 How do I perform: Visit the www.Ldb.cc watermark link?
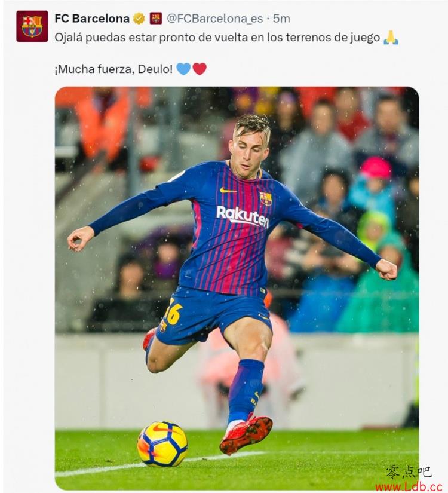(x=413, y=487)
